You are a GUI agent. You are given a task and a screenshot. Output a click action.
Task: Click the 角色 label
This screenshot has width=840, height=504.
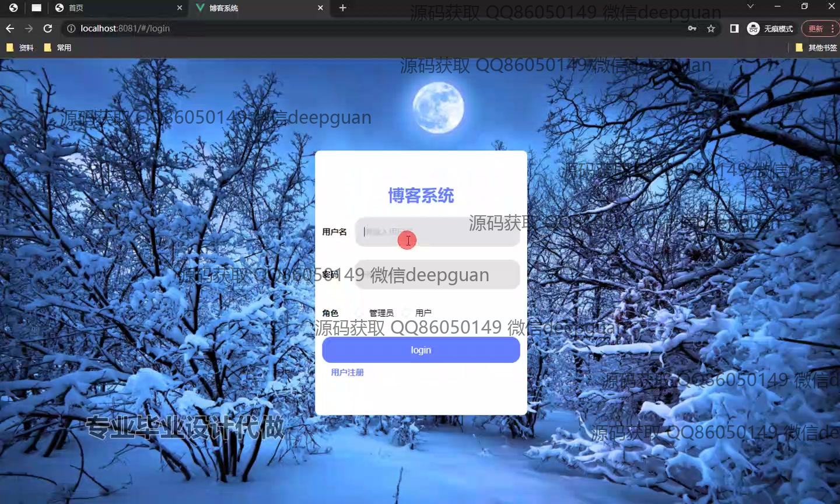tap(330, 313)
